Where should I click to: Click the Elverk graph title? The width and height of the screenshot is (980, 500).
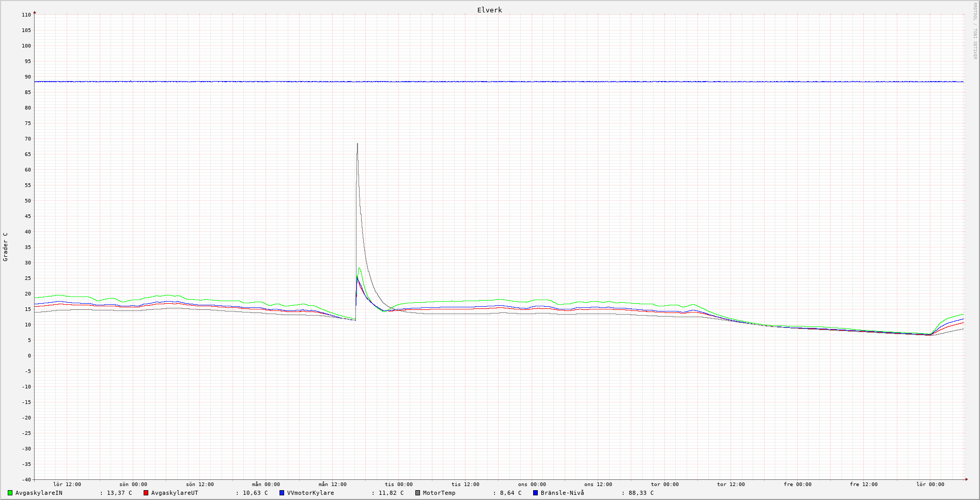click(x=489, y=10)
